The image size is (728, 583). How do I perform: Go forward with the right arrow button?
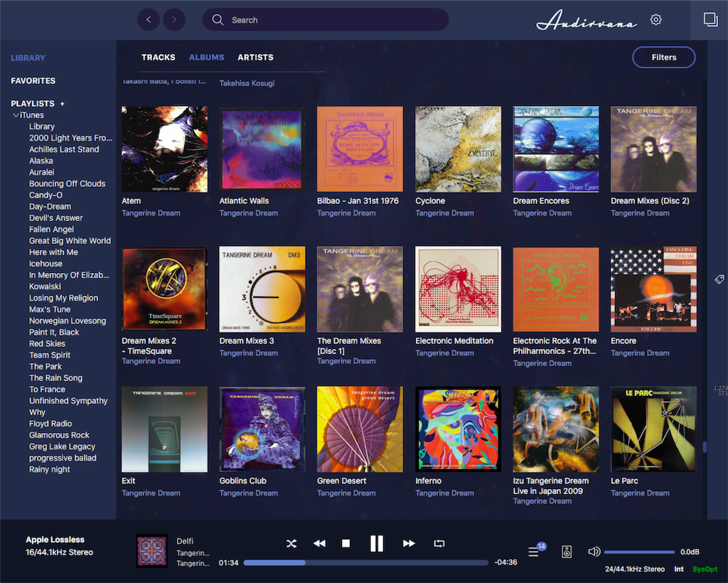coord(174,19)
